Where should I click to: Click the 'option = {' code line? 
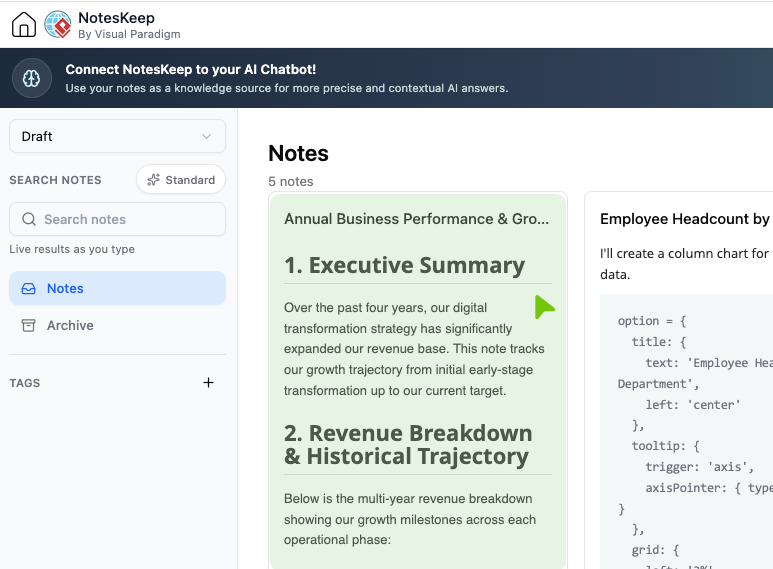652,321
